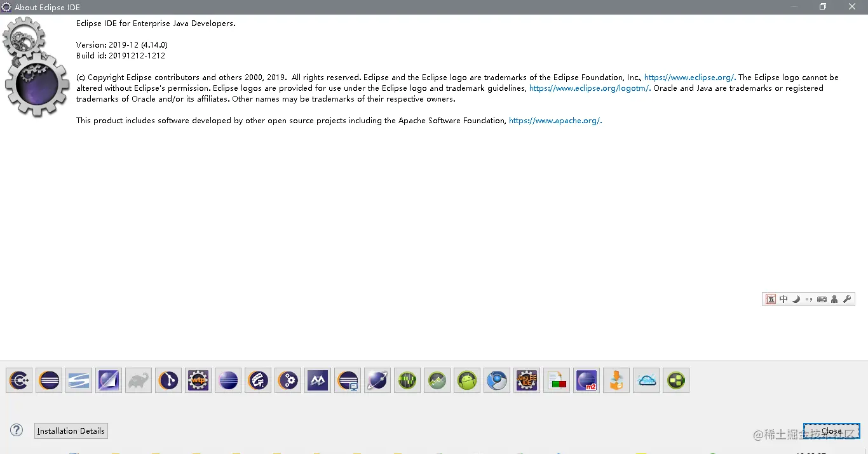Click the 'Build id: 20191212-1212' text
Screen dimensions: 868x454
pyautogui.click(x=121, y=56)
